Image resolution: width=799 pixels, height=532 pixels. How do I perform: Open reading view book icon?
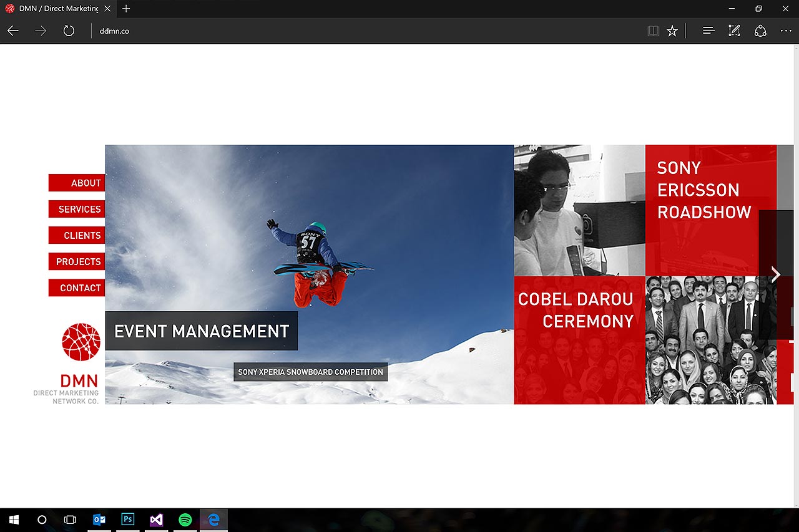(653, 31)
